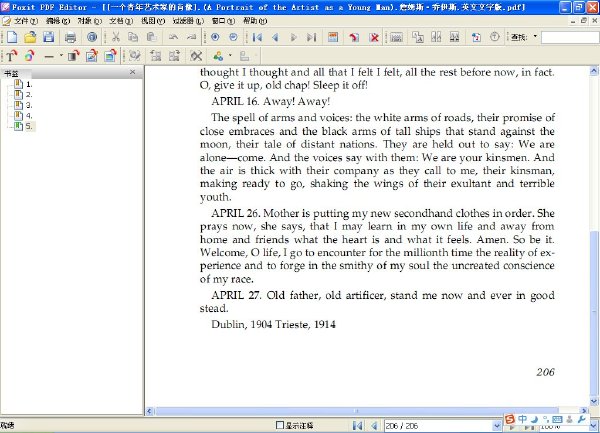Save the document with the floppy disk icon
The height and width of the screenshot is (433, 600).
click(x=48, y=37)
